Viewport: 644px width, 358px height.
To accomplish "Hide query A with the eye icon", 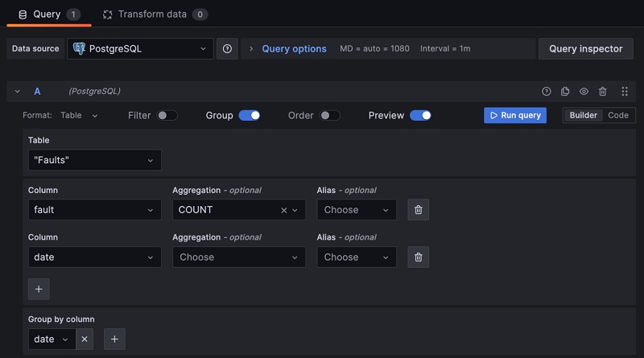I will [584, 92].
